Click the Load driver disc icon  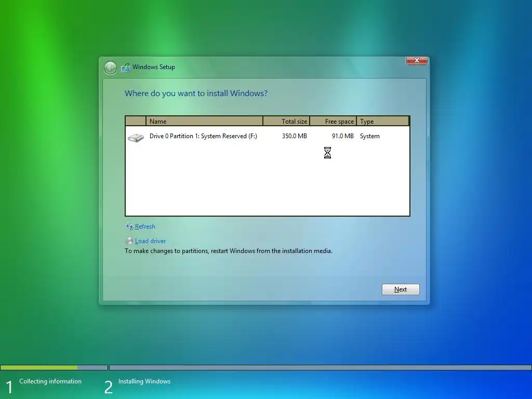coord(129,241)
